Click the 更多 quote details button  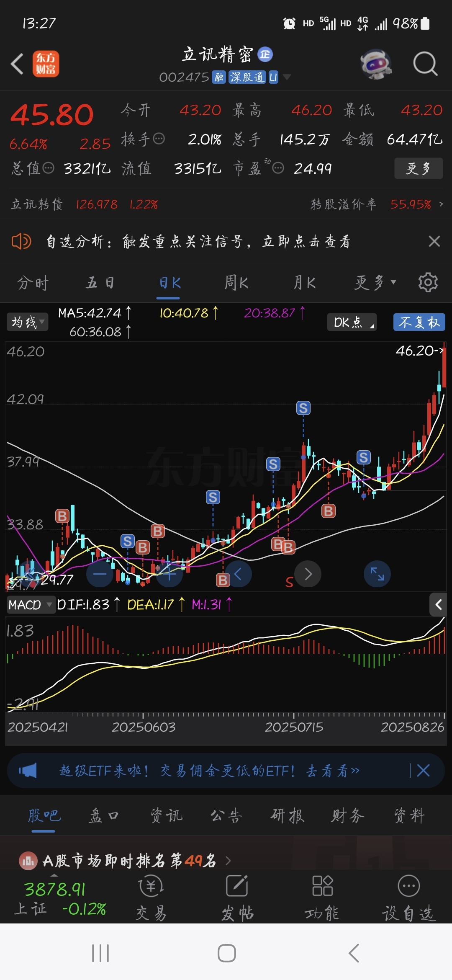click(x=419, y=168)
